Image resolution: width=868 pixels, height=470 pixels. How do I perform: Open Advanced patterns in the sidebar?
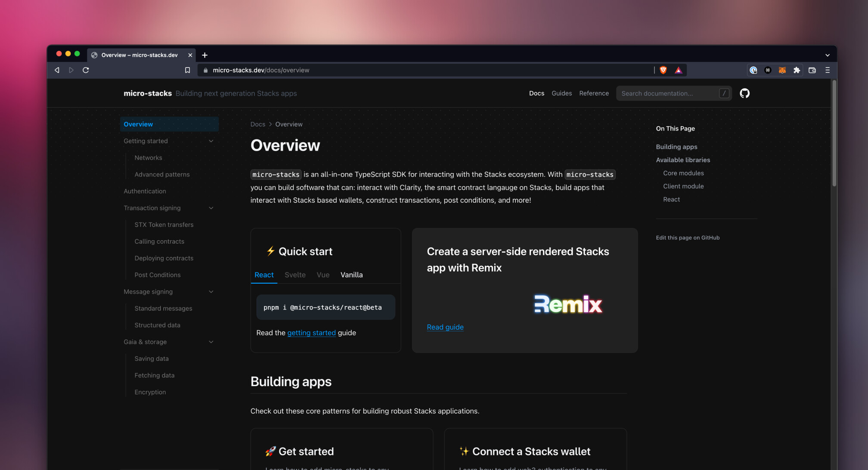162,175
